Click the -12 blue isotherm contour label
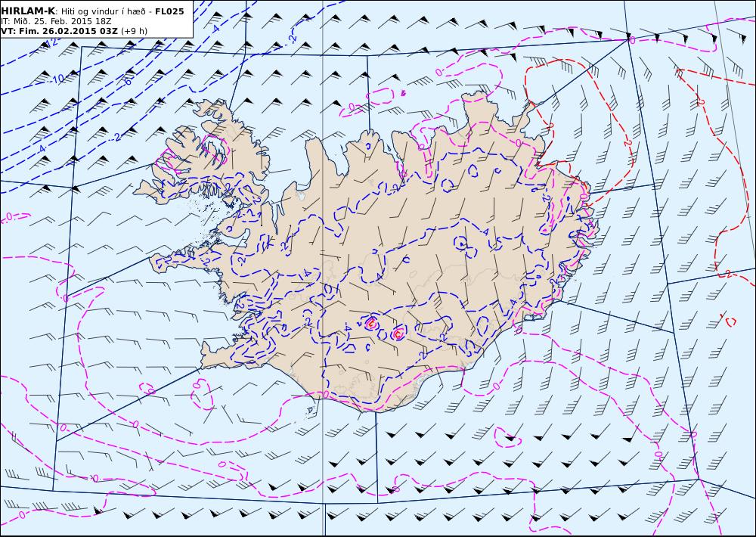This screenshot has width=756, height=537. [x=52, y=42]
